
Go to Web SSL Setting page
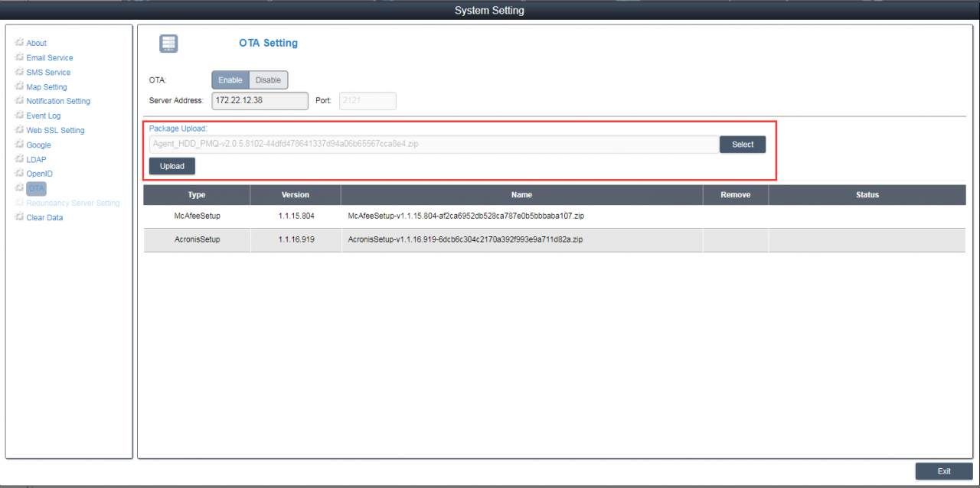coord(55,130)
